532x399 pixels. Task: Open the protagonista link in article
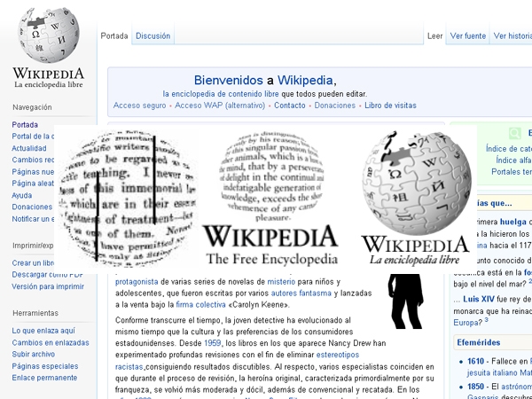[137, 282]
